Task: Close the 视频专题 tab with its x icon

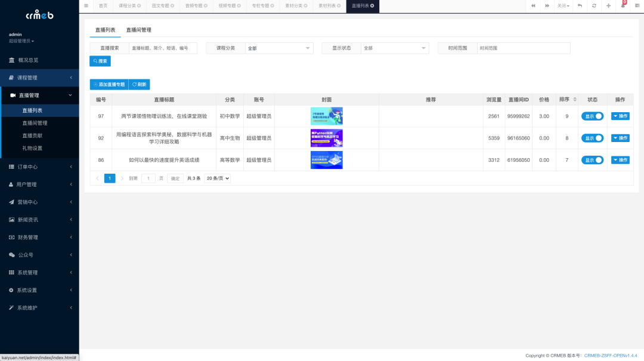Action: point(239,6)
